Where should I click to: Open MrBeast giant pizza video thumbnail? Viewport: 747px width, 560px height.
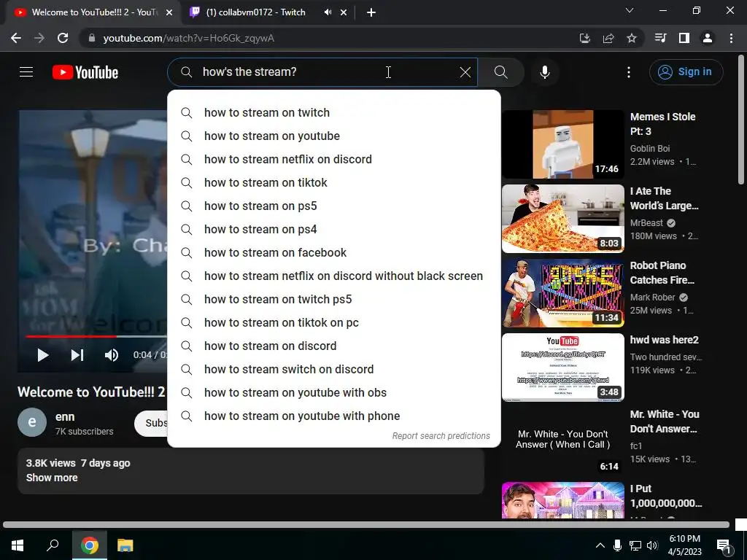pyautogui.click(x=562, y=219)
